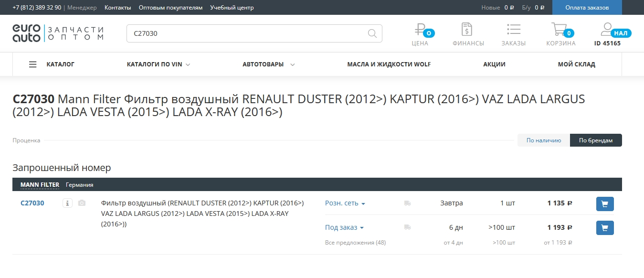Click the Германия country label
644x278 pixels.
(x=79, y=185)
